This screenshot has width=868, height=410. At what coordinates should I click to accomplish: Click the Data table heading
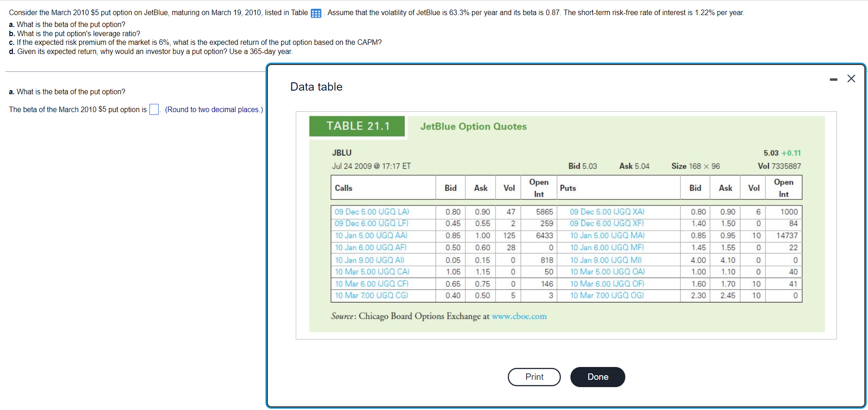point(316,87)
